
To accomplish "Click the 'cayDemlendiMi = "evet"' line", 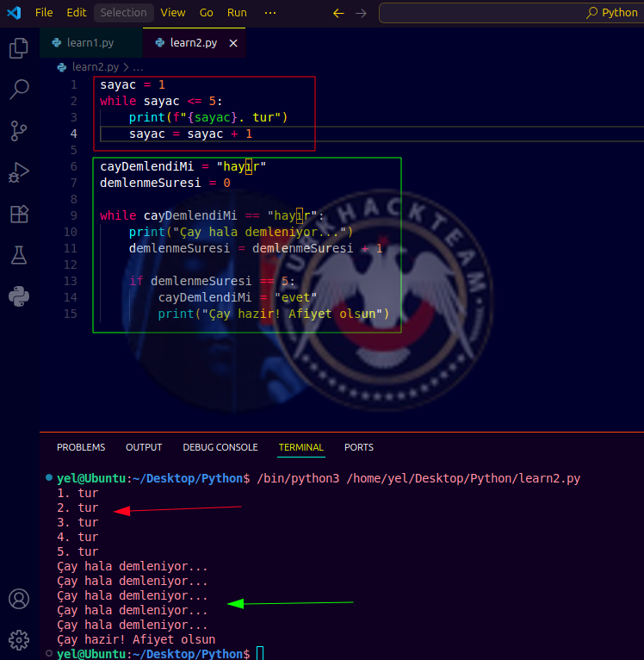I will coord(238,297).
